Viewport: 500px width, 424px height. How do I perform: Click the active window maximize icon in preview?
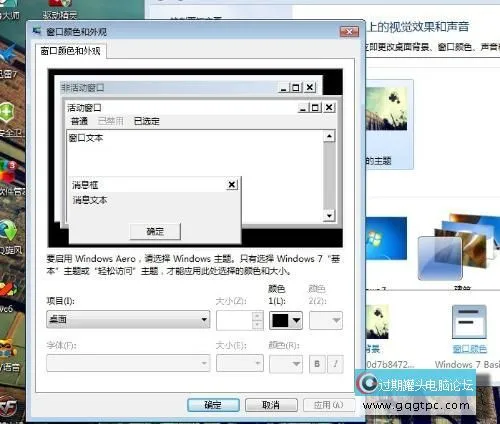click(x=315, y=107)
